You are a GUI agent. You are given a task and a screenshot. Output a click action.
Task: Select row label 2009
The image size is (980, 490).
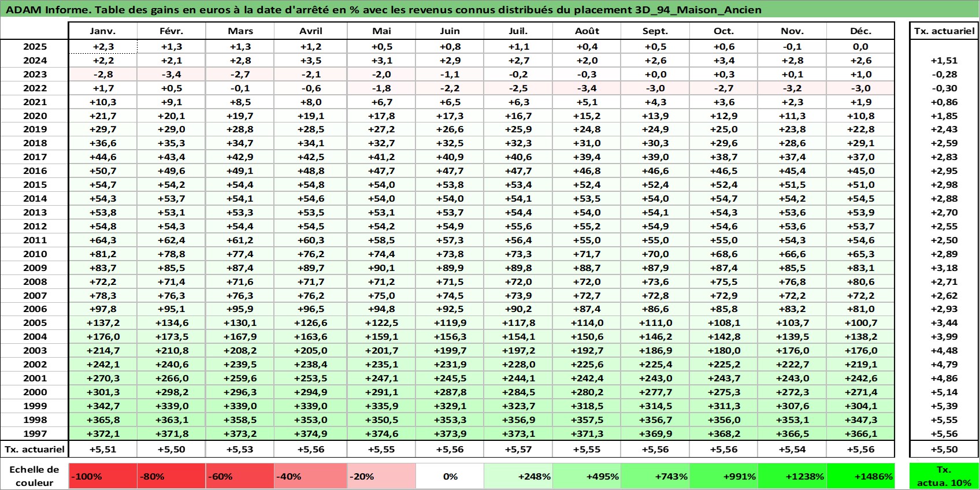[35, 268]
